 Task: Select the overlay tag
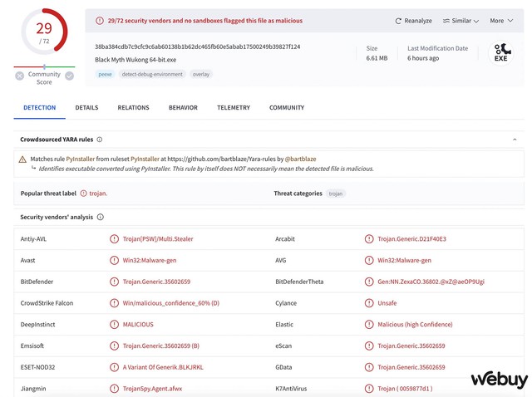(201, 74)
